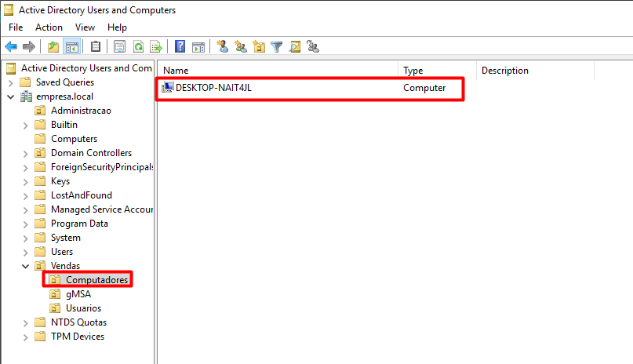The width and height of the screenshot is (633, 364).
Task: Open filter options funnel icon
Action: [x=277, y=47]
